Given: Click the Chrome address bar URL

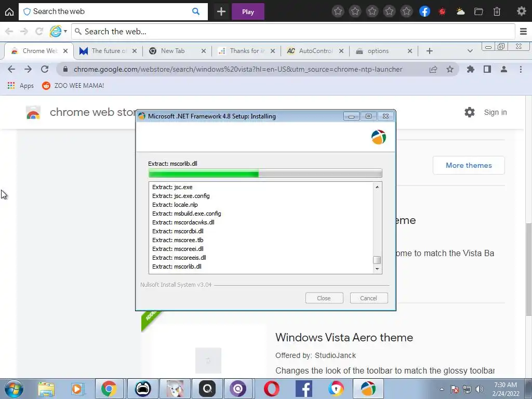Looking at the screenshot, I should tap(238, 69).
